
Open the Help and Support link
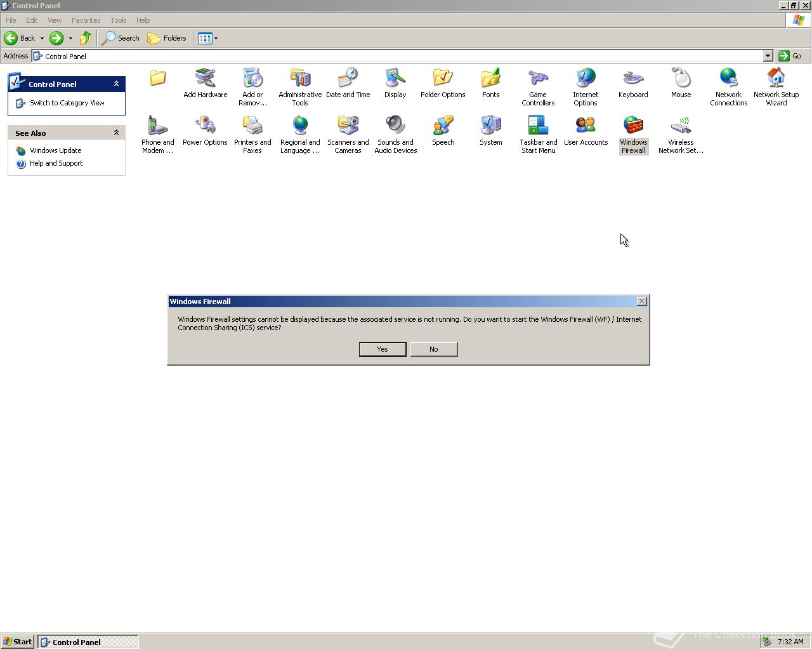pyautogui.click(x=56, y=163)
